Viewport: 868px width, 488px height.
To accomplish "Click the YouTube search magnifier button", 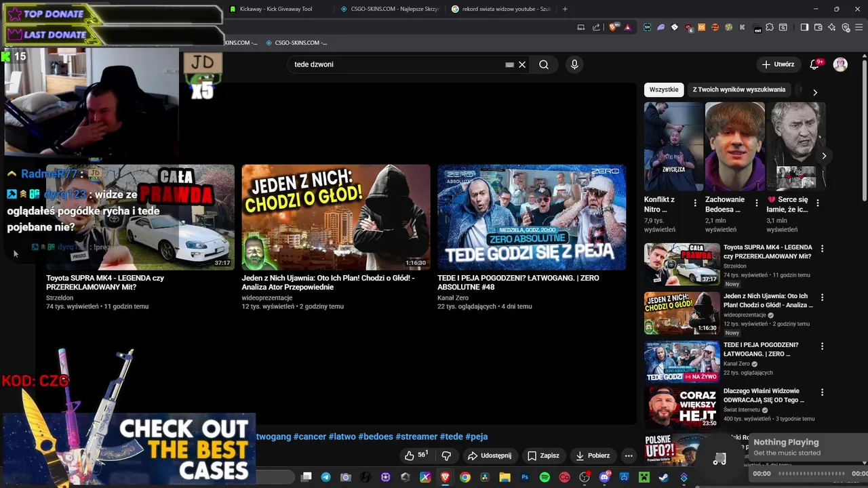I will [x=544, y=64].
